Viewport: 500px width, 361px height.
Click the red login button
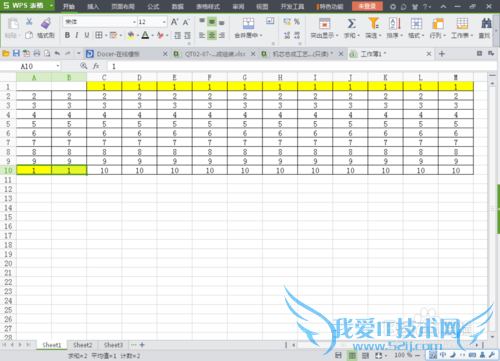tap(367, 6)
